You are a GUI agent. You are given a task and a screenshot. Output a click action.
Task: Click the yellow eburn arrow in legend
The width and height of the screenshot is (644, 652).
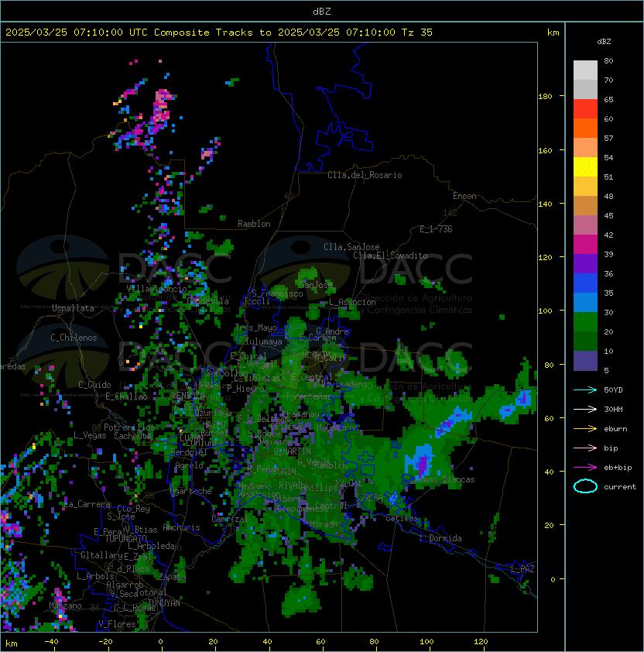(x=585, y=429)
